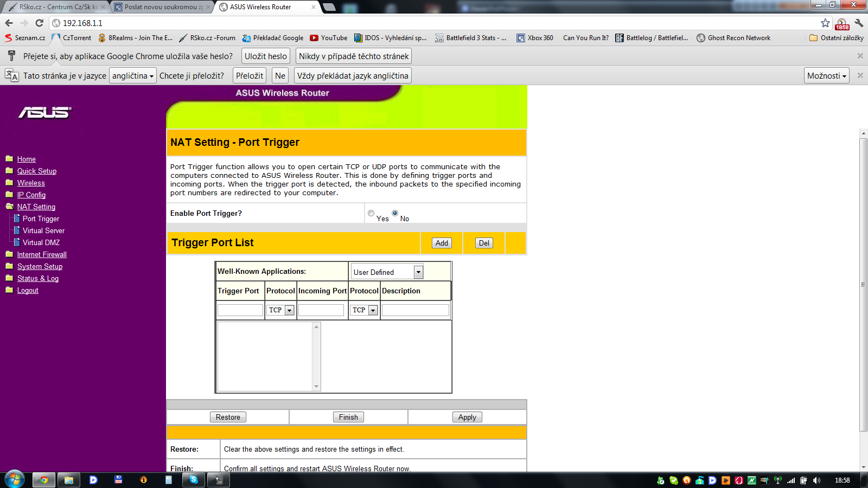Open the Ostatní záložky folder

(837, 38)
